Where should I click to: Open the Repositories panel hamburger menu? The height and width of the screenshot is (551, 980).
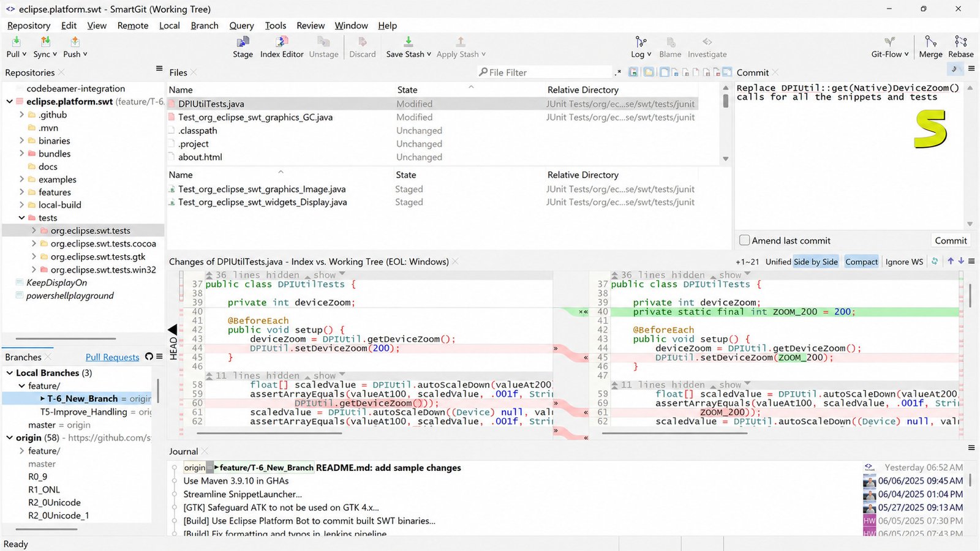[x=159, y=69]
